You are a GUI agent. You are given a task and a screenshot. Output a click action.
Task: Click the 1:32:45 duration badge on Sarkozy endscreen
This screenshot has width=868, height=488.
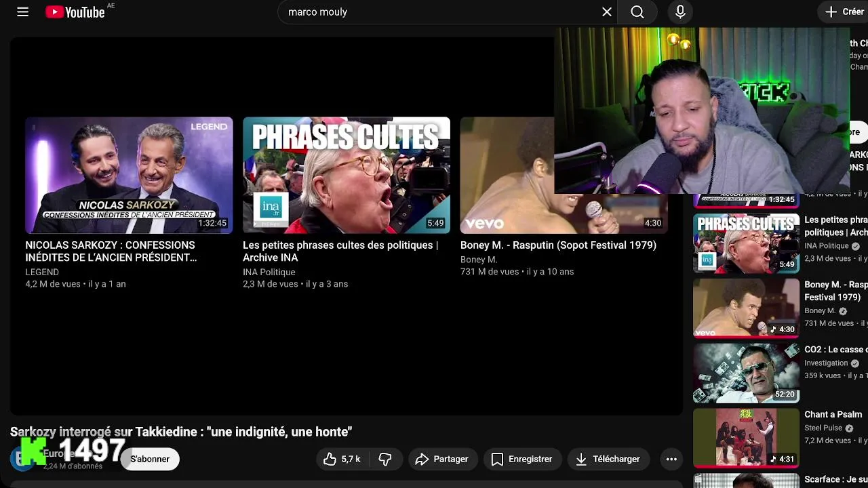(212, 223)
